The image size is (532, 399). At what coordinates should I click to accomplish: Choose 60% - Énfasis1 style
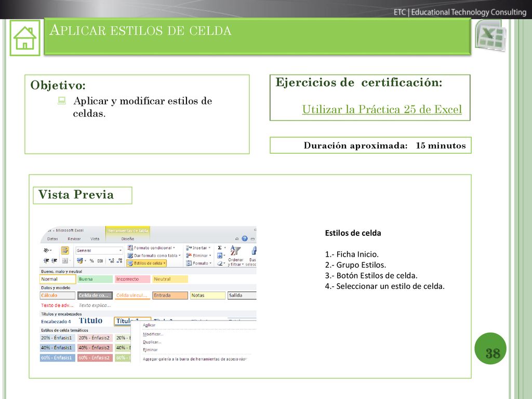click(x=58, y=357)
